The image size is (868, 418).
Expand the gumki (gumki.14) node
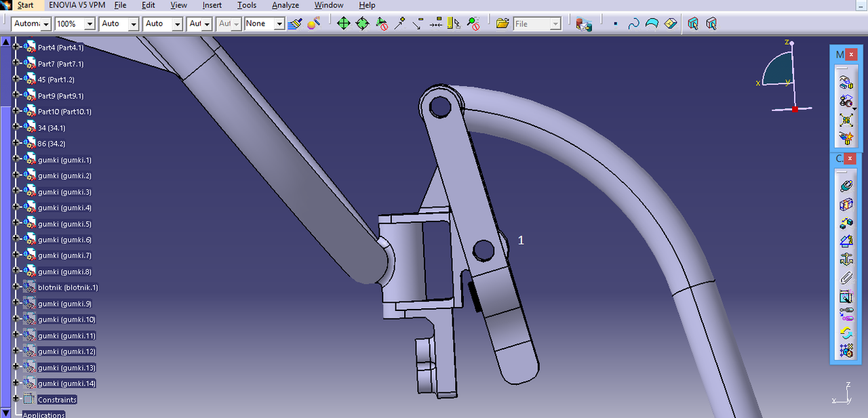point(17,383)
